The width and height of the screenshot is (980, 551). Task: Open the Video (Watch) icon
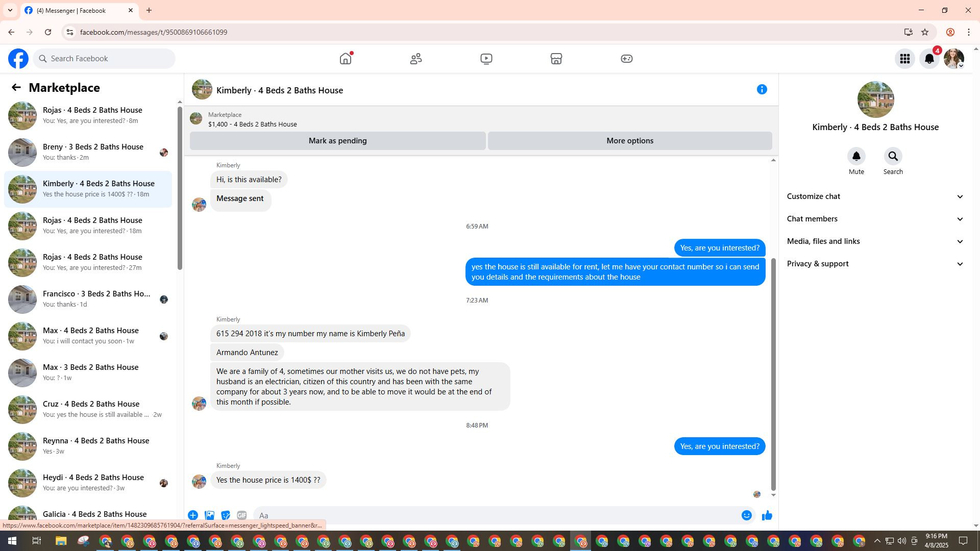(x=486, y=59)
